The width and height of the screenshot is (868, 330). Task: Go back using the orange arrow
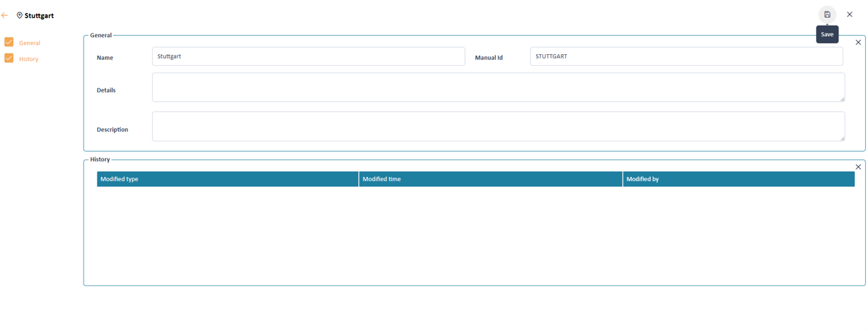5,15
